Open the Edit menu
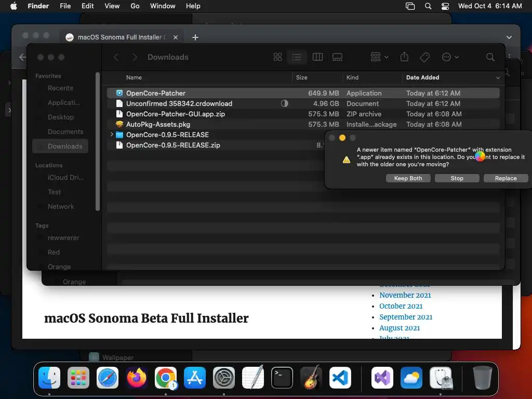 (x=87, y=6)
